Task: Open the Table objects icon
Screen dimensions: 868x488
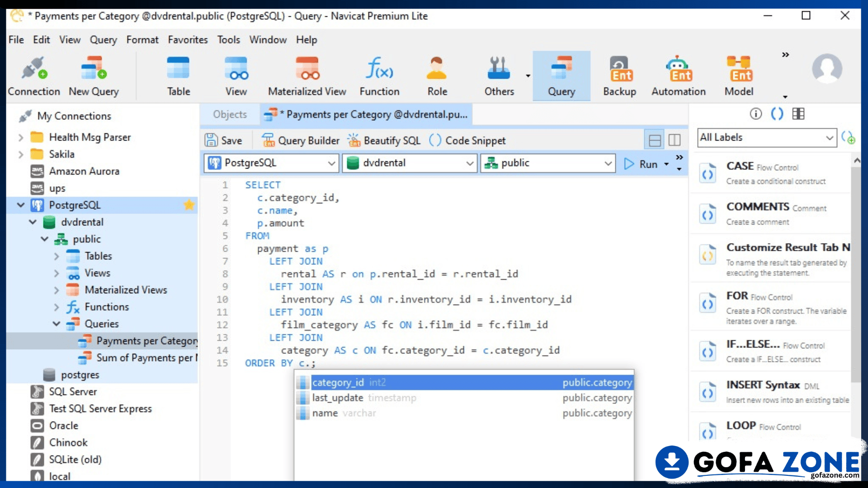Action: [179, 76]
